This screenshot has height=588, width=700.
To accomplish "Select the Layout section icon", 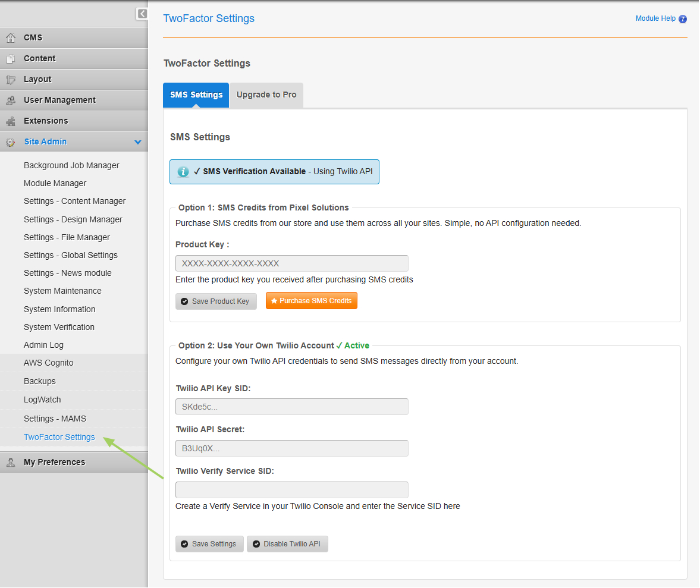I will pos(11,79).
